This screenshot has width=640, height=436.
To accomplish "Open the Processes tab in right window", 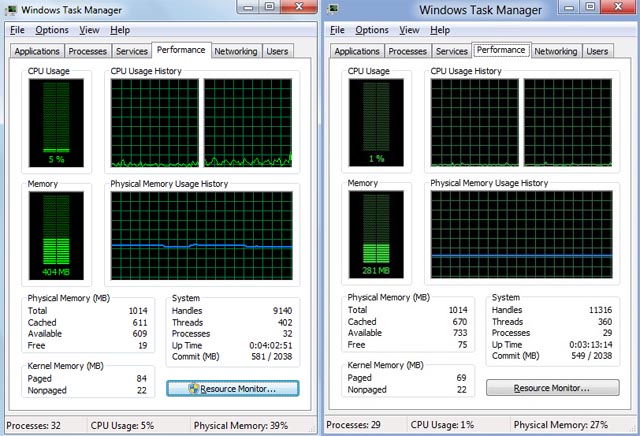I will pos(407,51).
